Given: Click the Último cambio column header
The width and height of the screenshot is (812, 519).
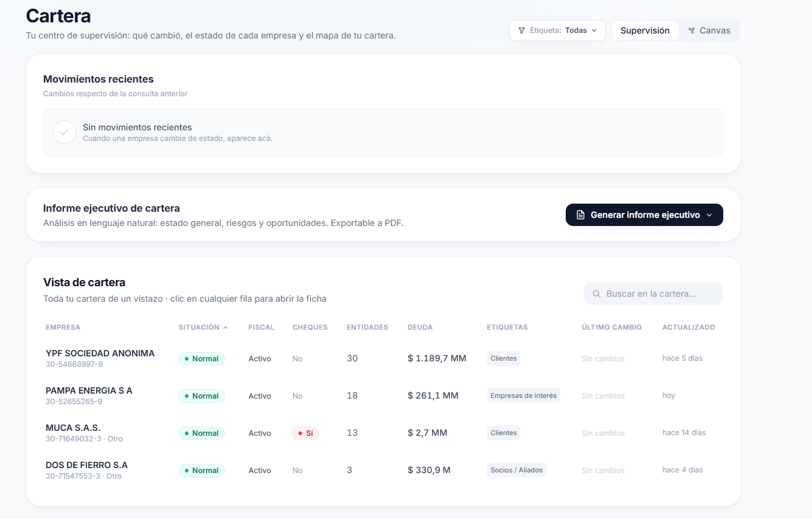Looking at the screenshot, I should coord(612,327).
